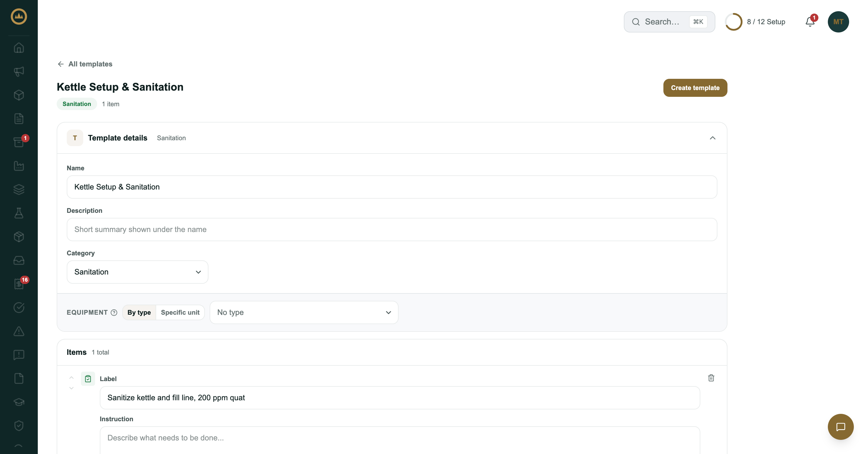Open the chat support bubble button

point(840,427)
